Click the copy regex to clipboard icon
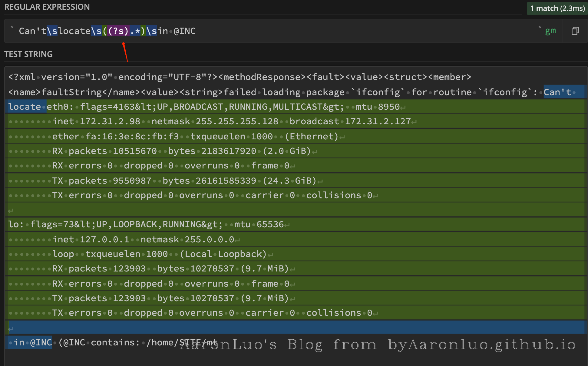This screenshot has width=588, height=366. (575, 31)
